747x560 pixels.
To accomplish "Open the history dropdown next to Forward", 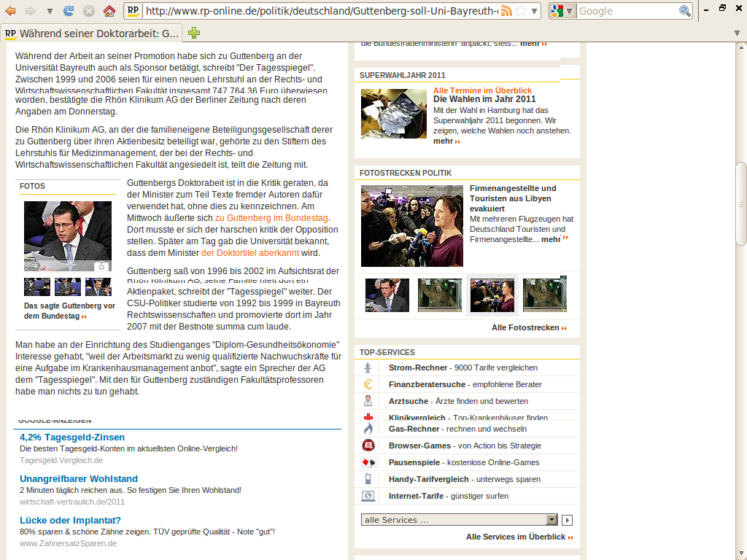I will pos(50,11).
